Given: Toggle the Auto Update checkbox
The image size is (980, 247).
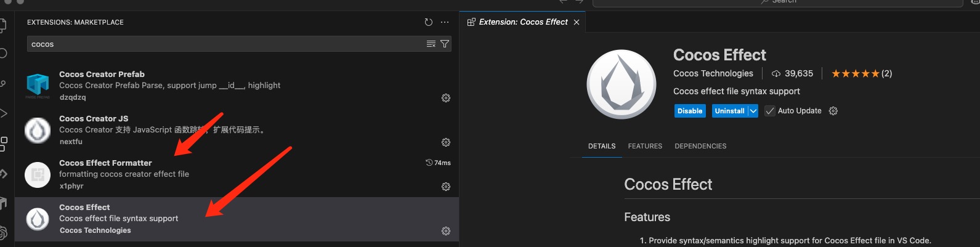Looking at the screenshot, I should tap(770, 111).
